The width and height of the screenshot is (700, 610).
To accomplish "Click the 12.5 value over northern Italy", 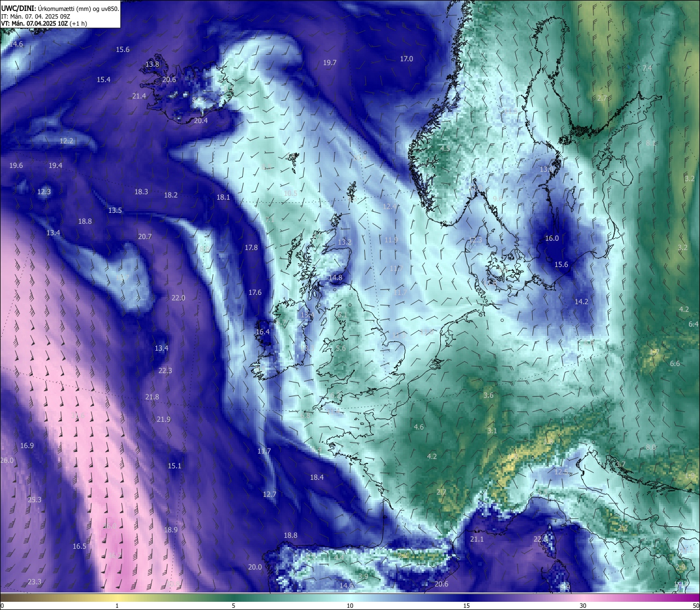I will (x=561, y=472).
